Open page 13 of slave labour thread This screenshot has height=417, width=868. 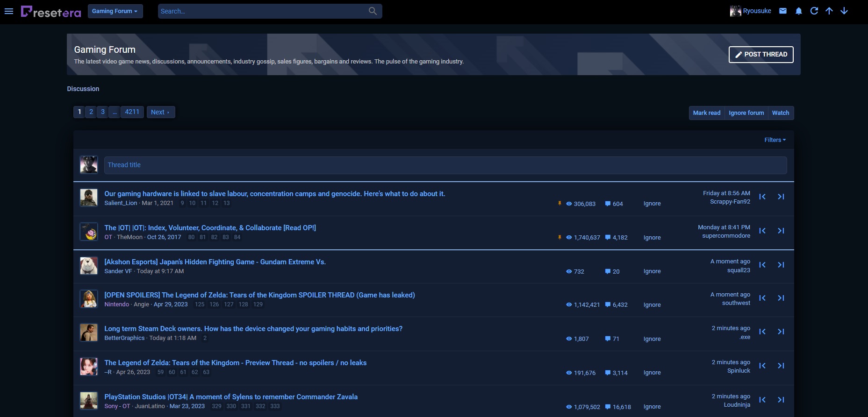227,203
